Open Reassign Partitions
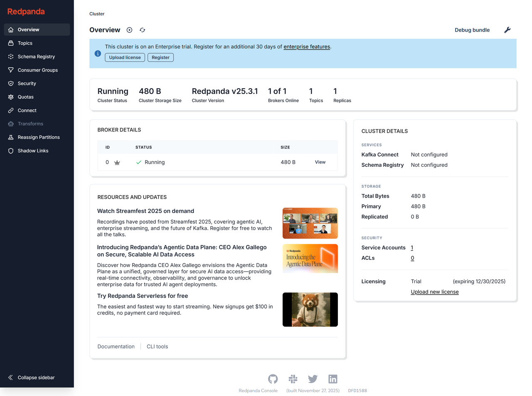Image resolution: width=532 pixels, height=396 pixels. pyautogui.click(x=42, y=137)
